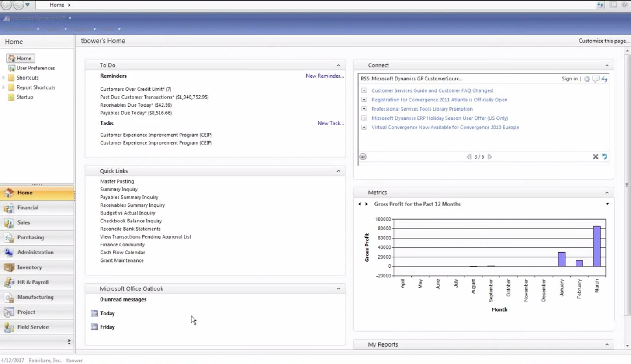This screenshot has width=631, height=364.
Task: Click the Customize this page link
Action: click(x=603, y=41)
